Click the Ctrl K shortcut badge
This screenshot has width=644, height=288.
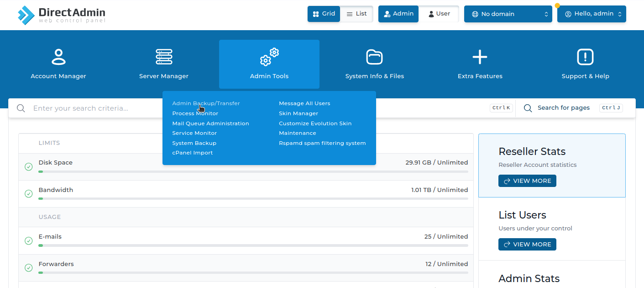[501, 108]
